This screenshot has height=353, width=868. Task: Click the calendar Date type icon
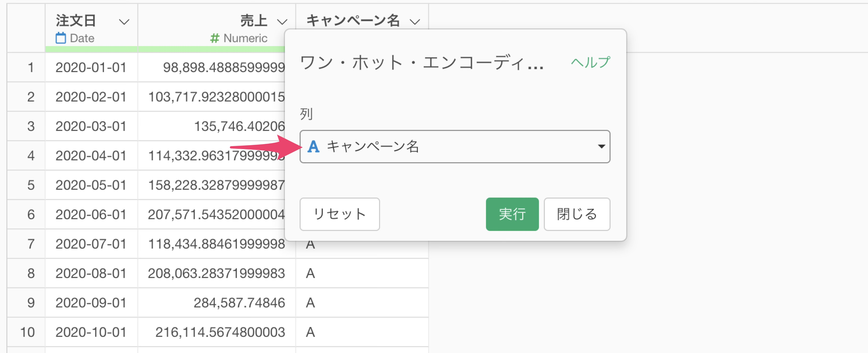61,38
